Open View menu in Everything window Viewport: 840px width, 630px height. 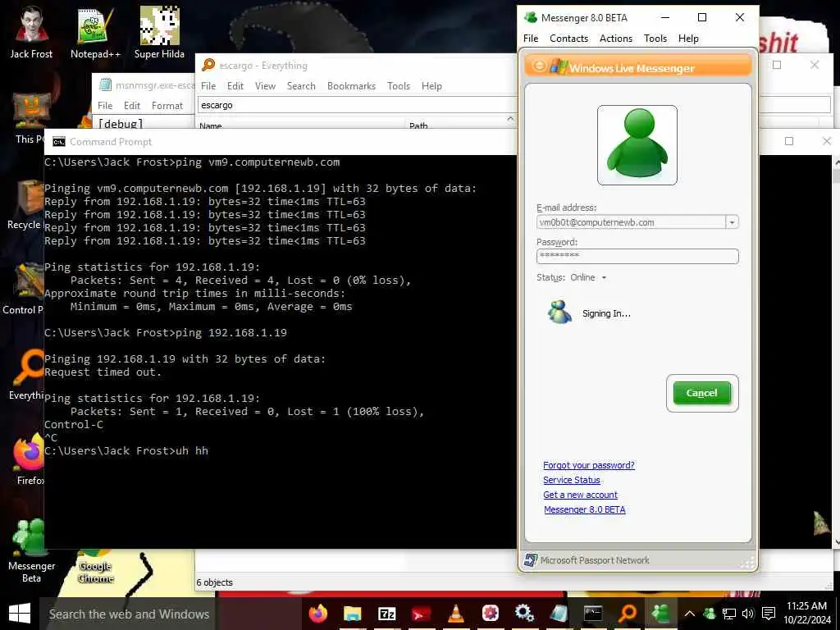coord(265,85)
